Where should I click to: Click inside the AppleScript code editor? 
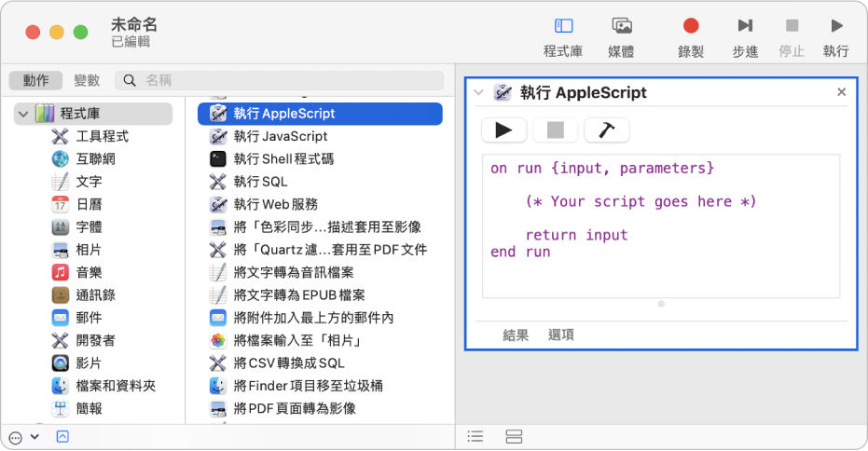point(661,226)
